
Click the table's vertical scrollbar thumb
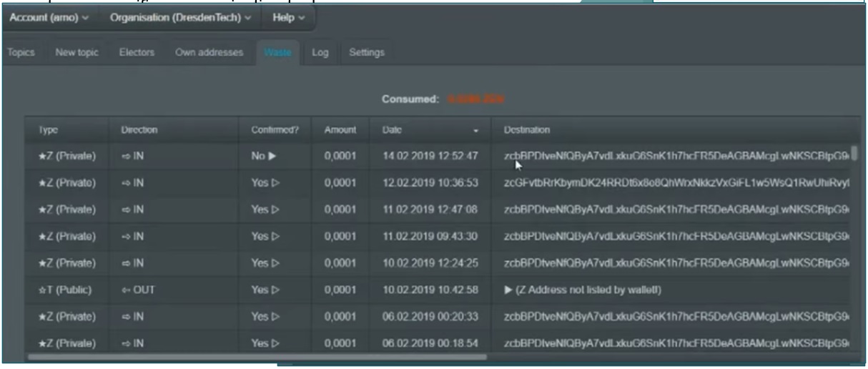click(x=854, y=152)
